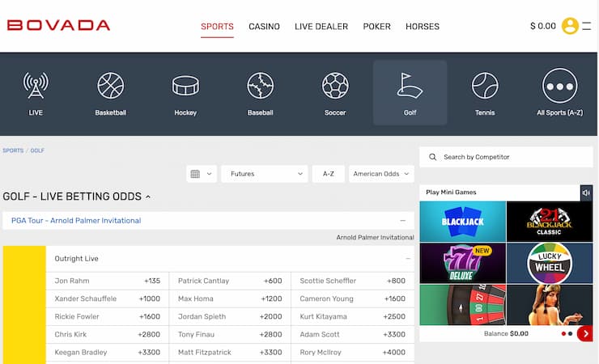Click the Bovada logo
The width and height of the screenshot is (599, 364).
pos(58,25)
